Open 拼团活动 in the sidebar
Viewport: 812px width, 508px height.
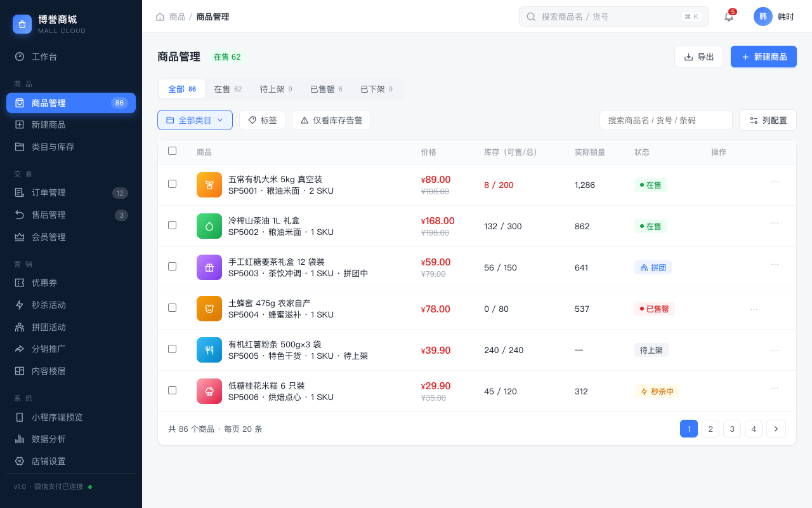pyautogui.click(x=71, y=327)
